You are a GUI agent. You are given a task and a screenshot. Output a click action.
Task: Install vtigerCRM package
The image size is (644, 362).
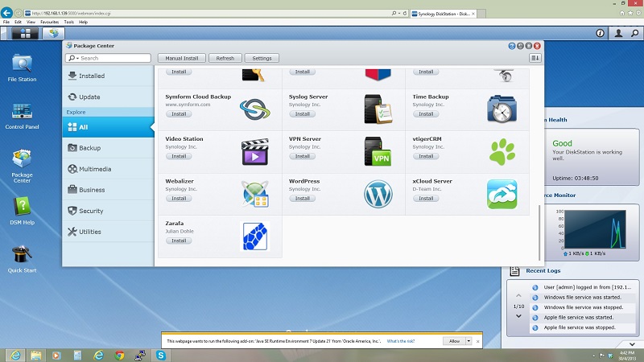coord(426,156)
